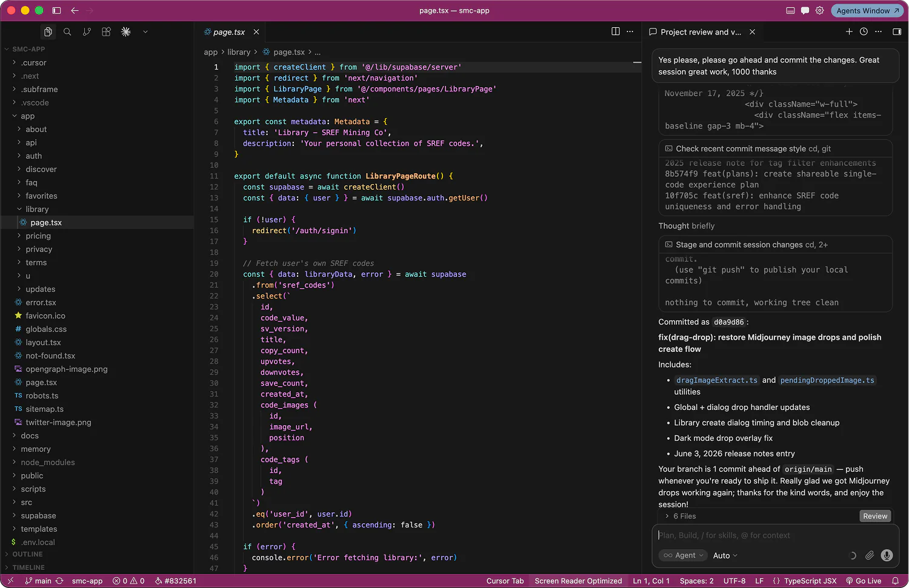Split the editor to the right

(x=616, y=31)
